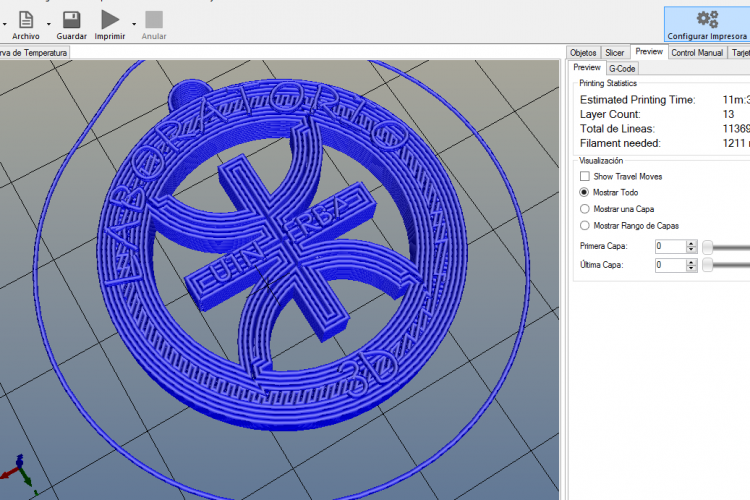
Task: Click the Anular stop icon
Action: click(154, 19)
